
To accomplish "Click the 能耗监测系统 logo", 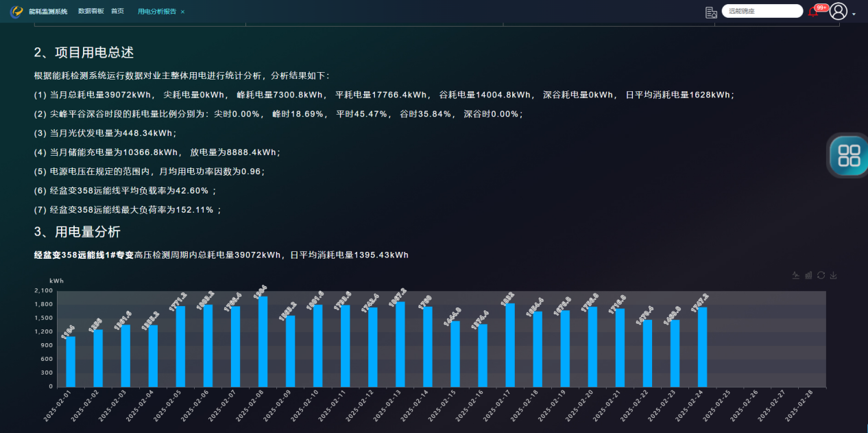I will [16, 12].
